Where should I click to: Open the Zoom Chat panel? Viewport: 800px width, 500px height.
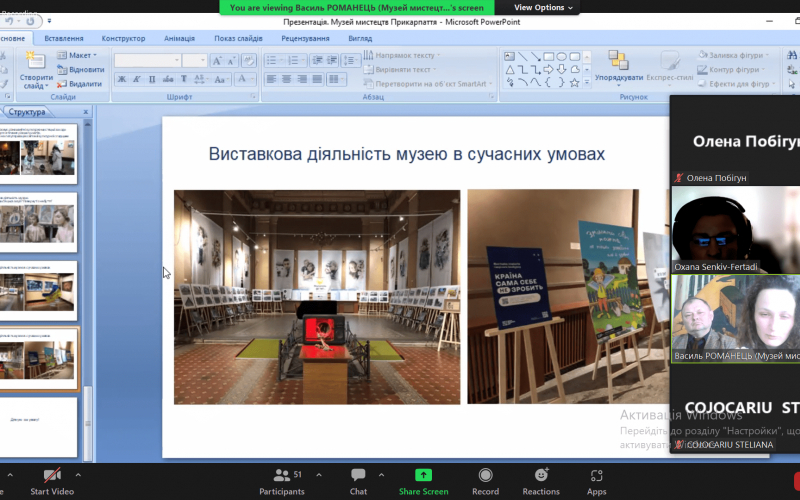[x=358, y=482]
